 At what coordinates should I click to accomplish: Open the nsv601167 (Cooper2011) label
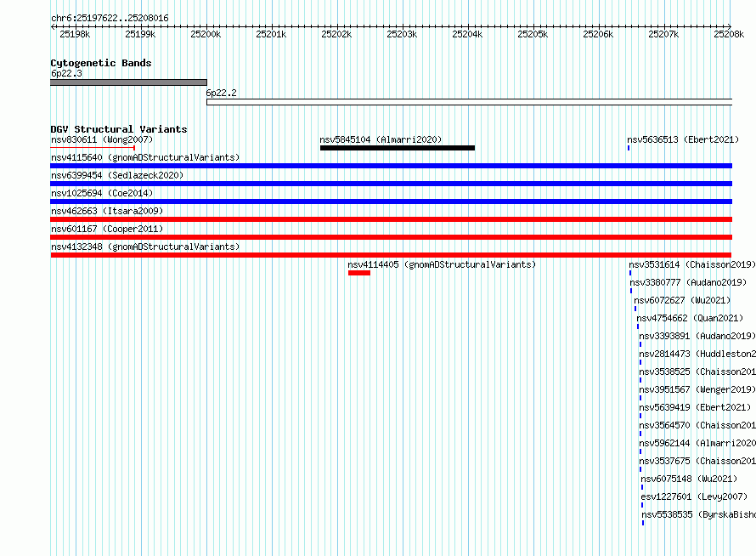(x=107, y=229)
